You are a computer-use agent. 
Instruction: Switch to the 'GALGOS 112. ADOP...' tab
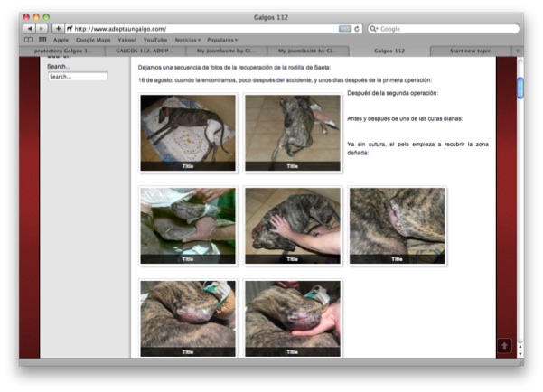click(145, 51)
